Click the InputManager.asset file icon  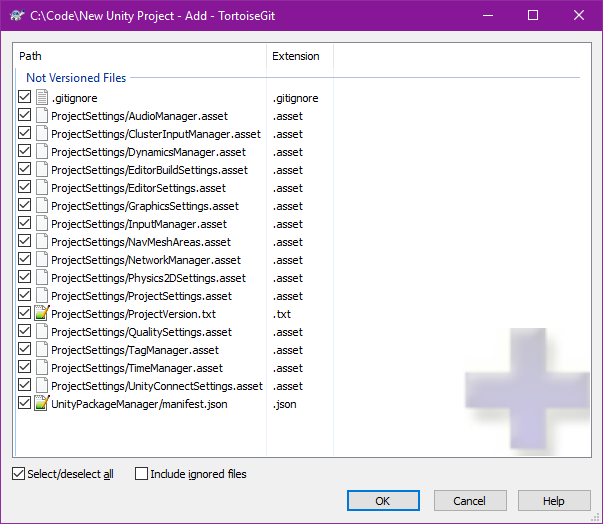[x=42, y=223]
